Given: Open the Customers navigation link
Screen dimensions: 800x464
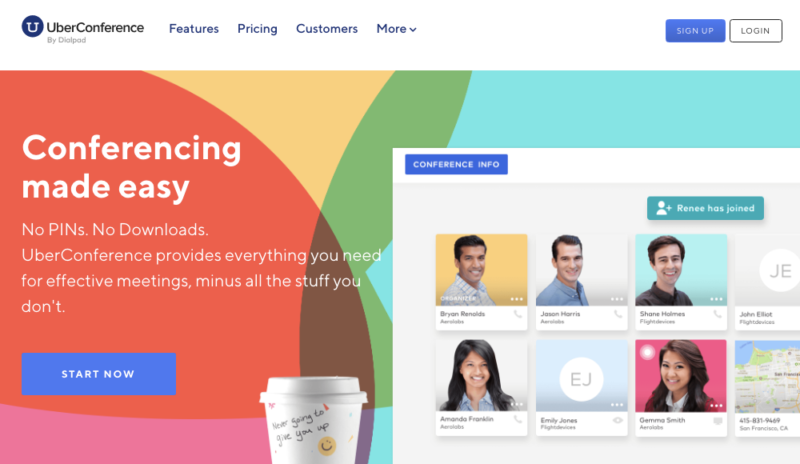Looking at the screenshot, I should point(327,29).
